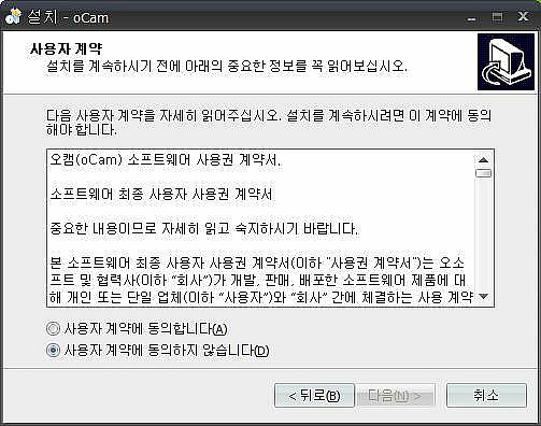The image size is (541, 426).
Task: Click the setup wizard computer icon
Action: (x=506, y=62)
